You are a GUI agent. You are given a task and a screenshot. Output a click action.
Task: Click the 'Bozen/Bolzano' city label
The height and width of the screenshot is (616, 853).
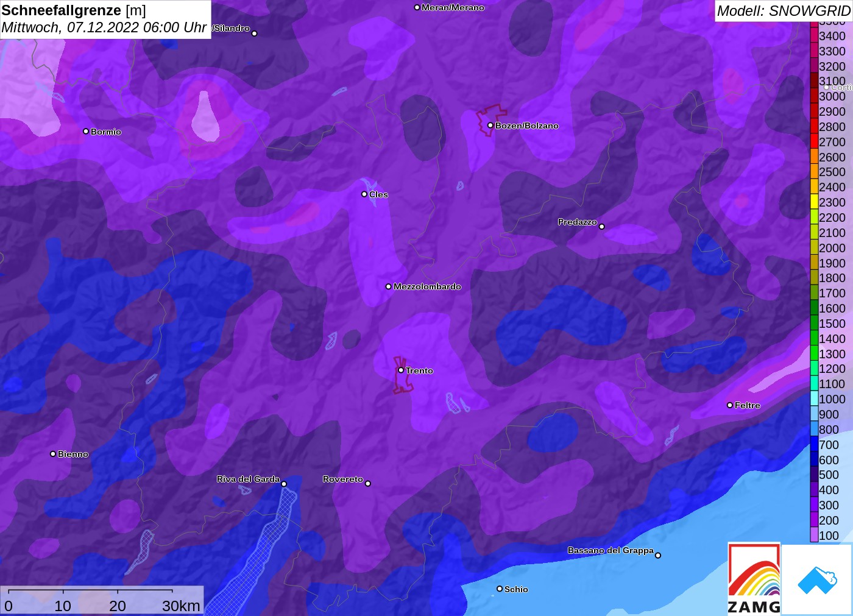pyautogui.click(x=526, y=126)
